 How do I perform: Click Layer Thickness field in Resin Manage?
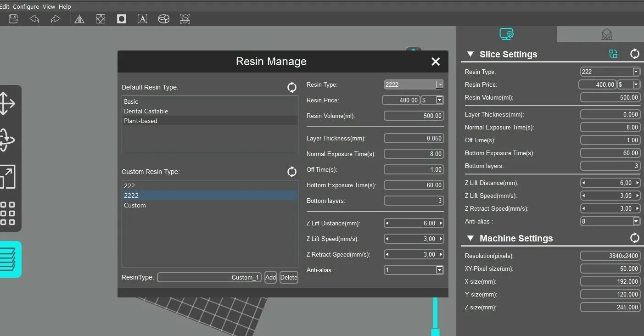(x=414, y=138)
